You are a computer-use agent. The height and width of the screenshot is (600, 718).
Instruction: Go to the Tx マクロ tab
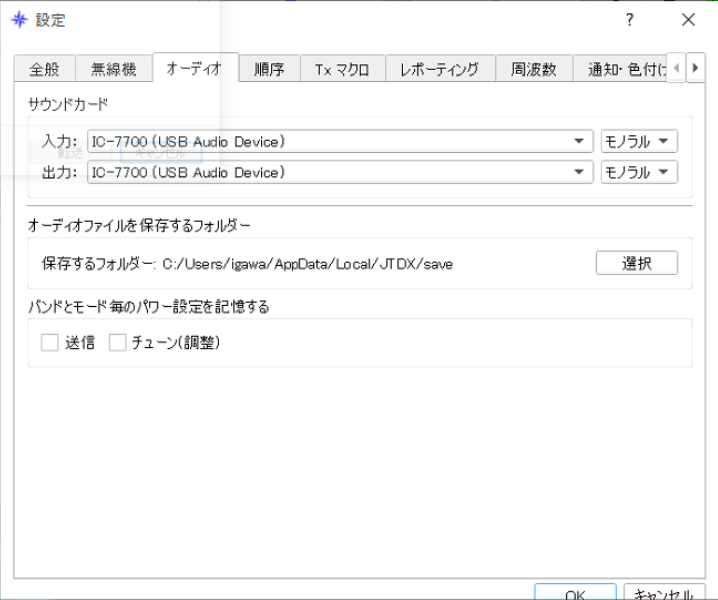pyautogui.click(x=343, y=69)
